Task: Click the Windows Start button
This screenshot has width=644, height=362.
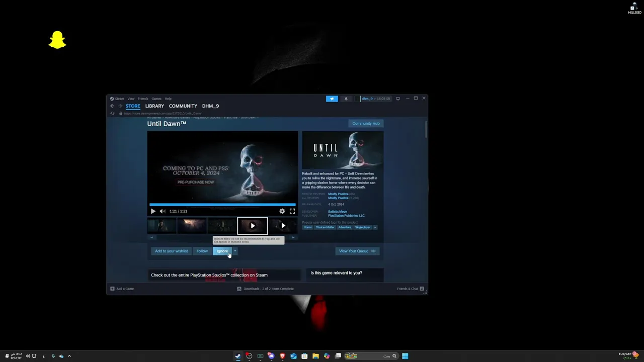Action: click(405, 356)
